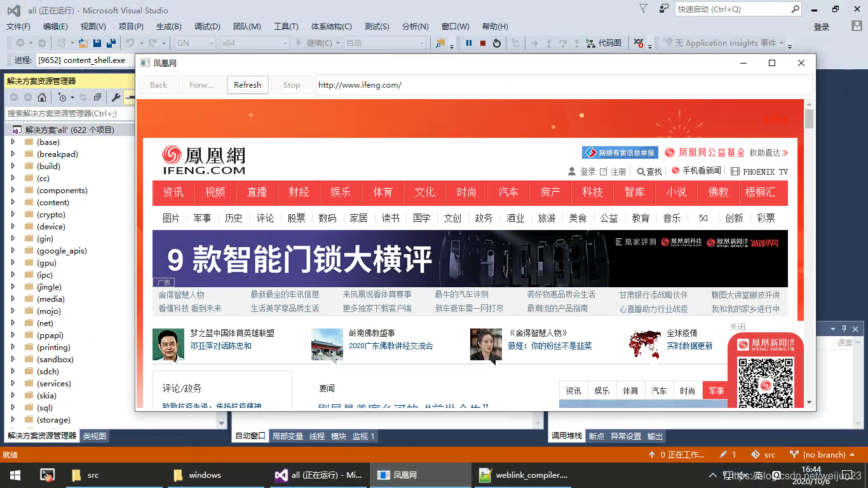
Task: Click the 0 正在工作 status bar item
Action: [x=676, y=455]
